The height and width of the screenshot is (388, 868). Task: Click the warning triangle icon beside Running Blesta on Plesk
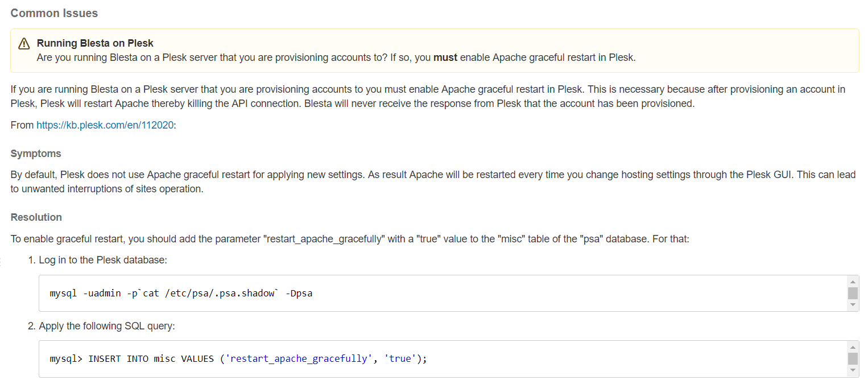coord(24,44)
